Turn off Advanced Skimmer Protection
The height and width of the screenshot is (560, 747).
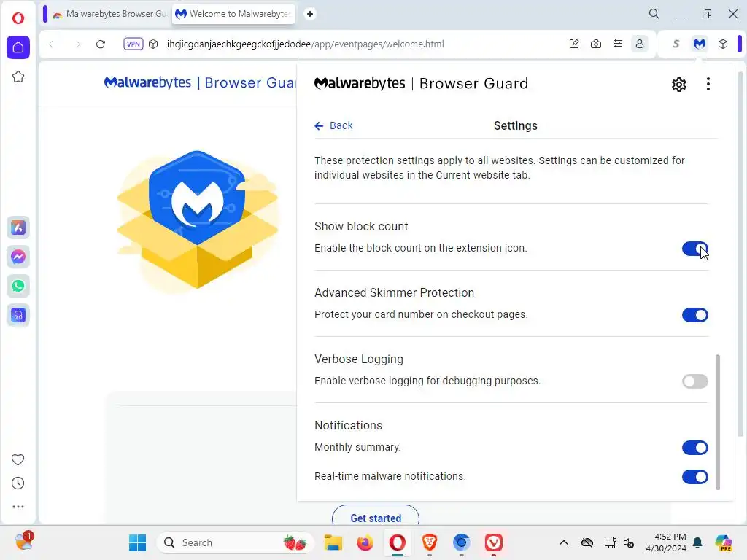pyautogui.click(x=694, y=315)
